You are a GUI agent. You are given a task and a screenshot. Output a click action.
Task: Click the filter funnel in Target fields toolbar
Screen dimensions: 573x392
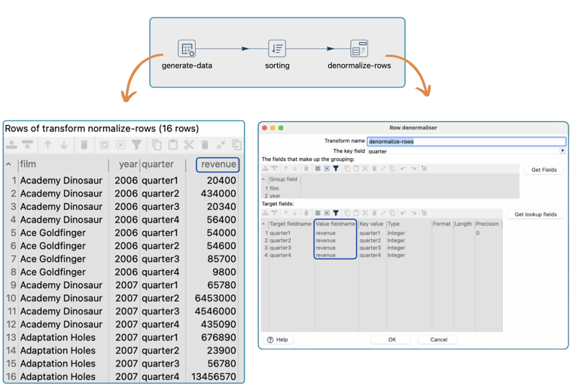click(x=336, y=213)
